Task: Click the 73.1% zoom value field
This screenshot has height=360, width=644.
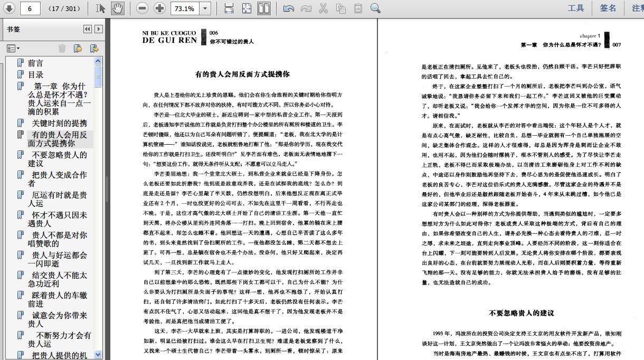Action: (x=185, y=8)
